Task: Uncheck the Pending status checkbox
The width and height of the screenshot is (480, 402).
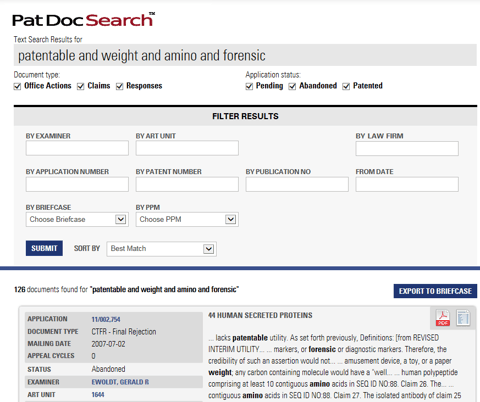Action: [x=249, y=86]
